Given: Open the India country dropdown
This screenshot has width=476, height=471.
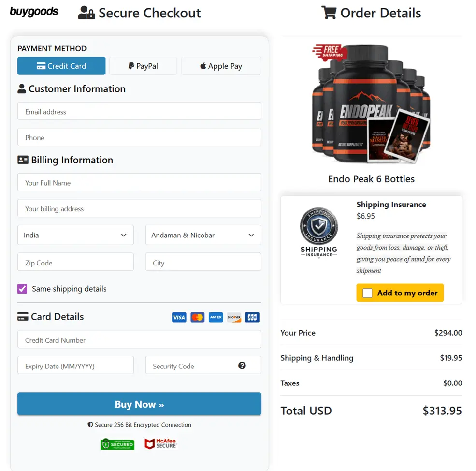Looking at the screenshot, I should coord(75,235).
